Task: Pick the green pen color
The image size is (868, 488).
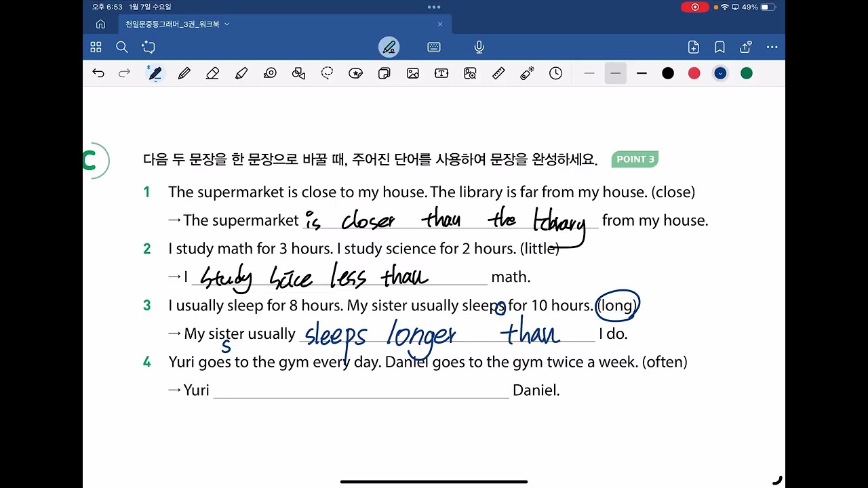Action: (747, 73)
